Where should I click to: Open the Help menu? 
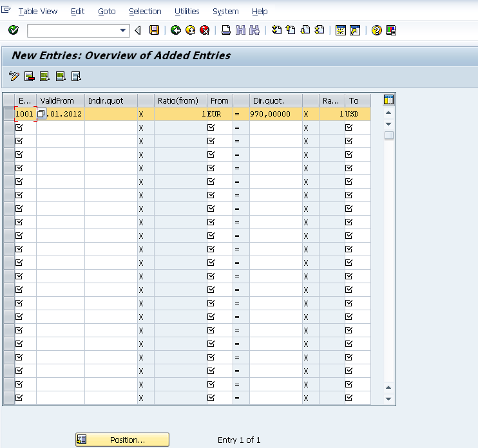click(260, 12)
